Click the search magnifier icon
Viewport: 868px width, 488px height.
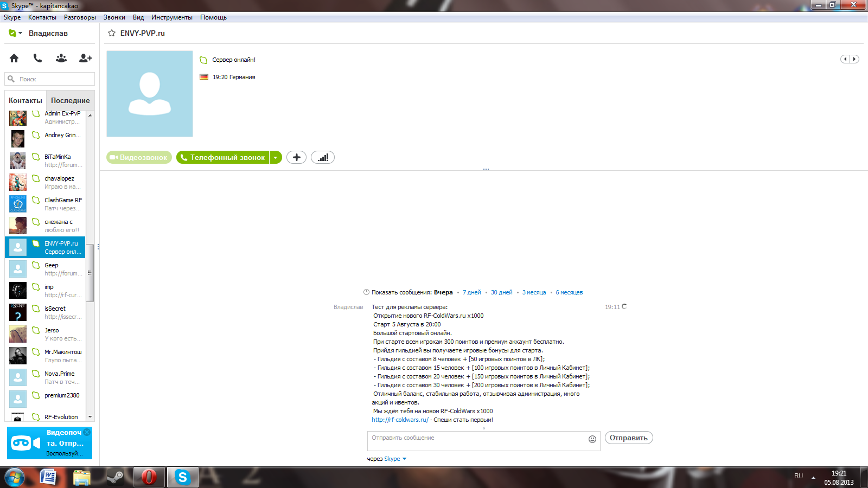point(11,79)
